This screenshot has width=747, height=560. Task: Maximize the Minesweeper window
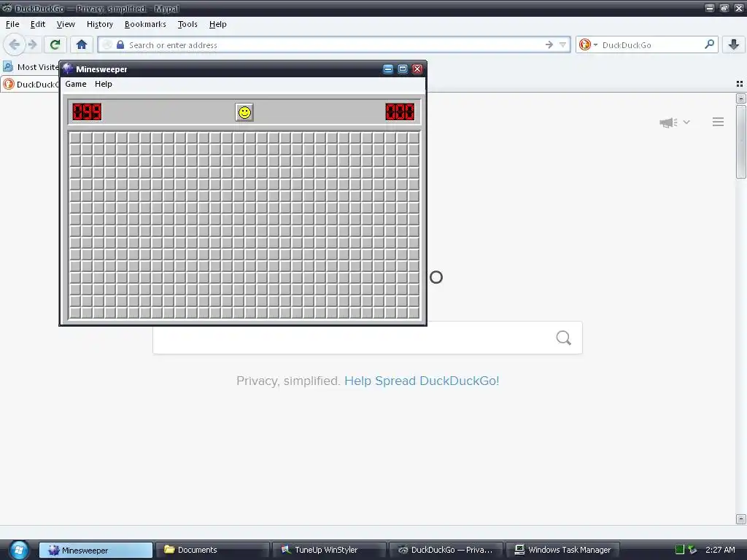click(x=403, y=69)
